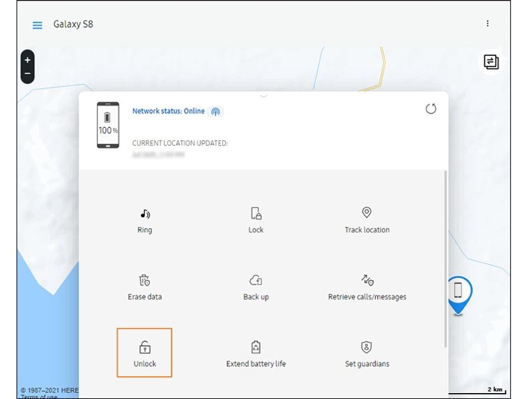
Task: Select the Lock device option
Action: (x=256, y=220)
